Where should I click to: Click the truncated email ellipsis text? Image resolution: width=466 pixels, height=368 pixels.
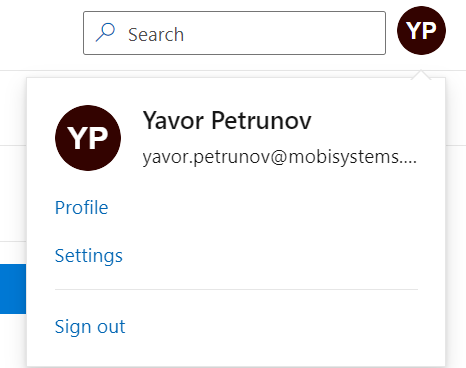point(408,161)
